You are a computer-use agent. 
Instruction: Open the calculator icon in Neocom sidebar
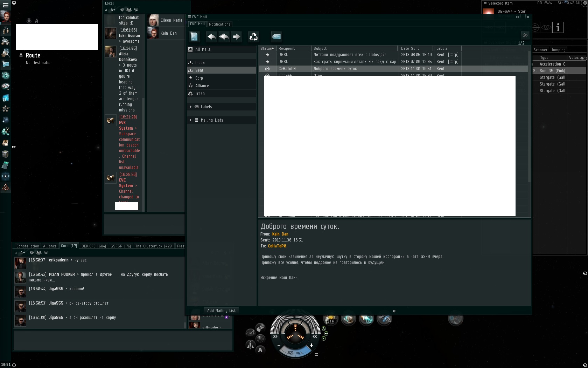(x=6, y=165)
